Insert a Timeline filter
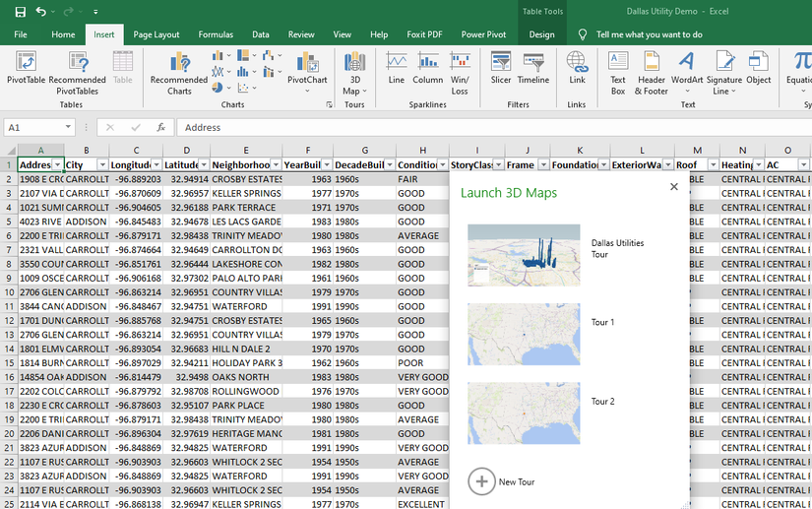812x509 pixels. 533,68
